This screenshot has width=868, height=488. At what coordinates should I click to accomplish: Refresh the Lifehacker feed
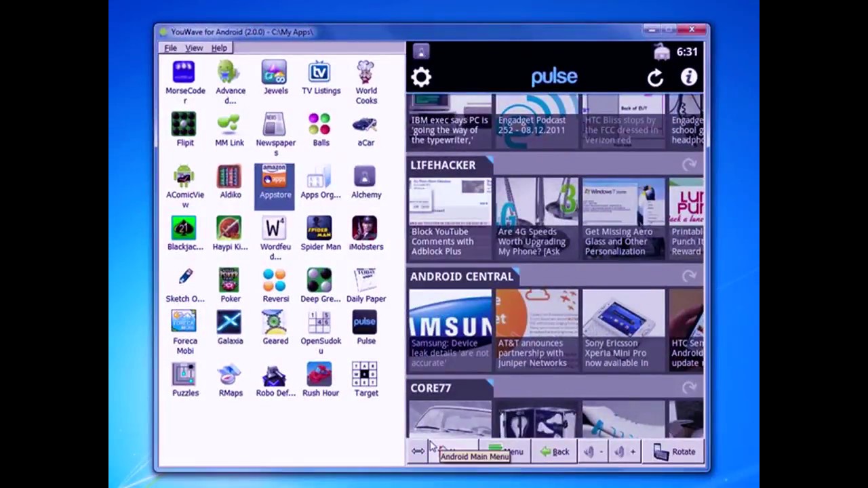pyautogui.click(x=689, y=165)
